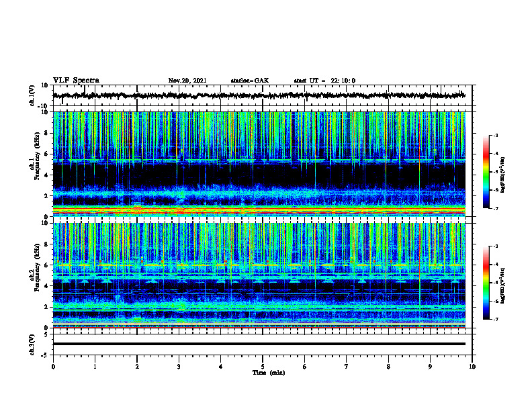Click the "4" kHz tick on ch.2 frequency axis
Viewport: 532px width, 411px height.
[46, 286]
